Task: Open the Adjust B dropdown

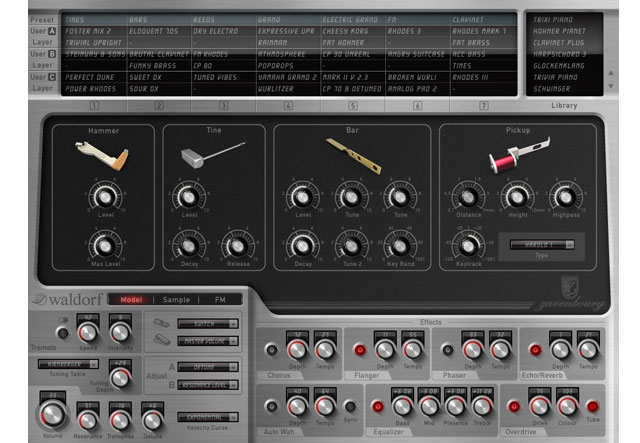Action: click(208, 385)
